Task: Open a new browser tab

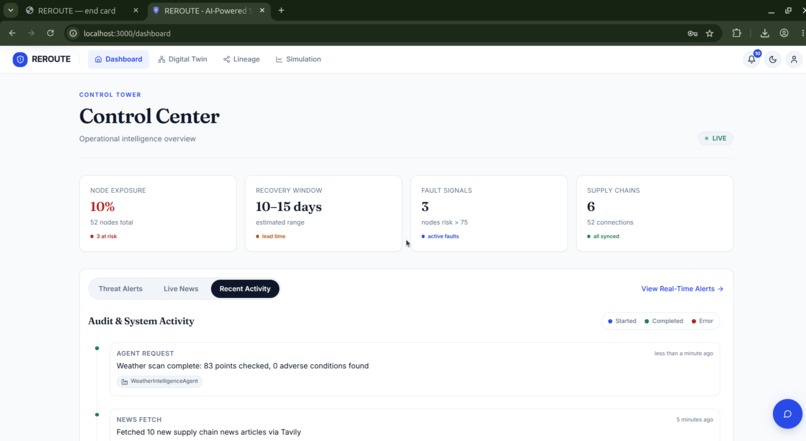Action: pyautogui.click(x=281, y=10)
